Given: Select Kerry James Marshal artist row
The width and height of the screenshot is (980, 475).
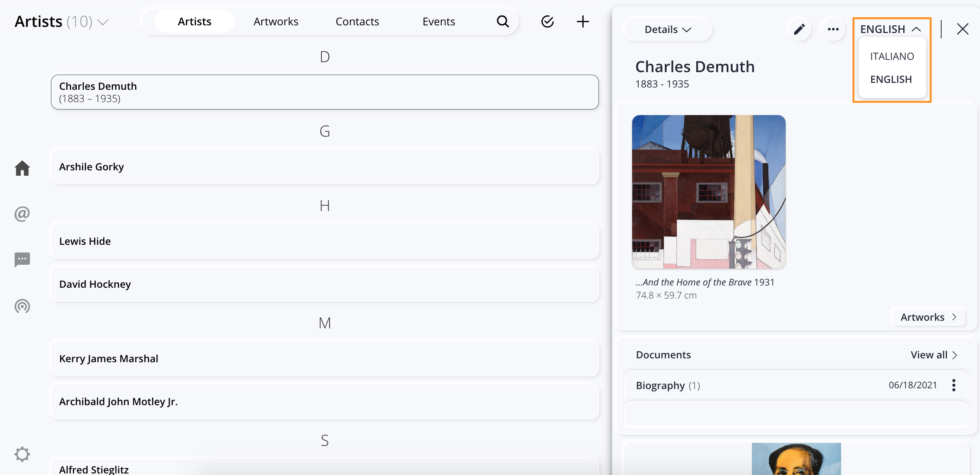Looking at the screenshot, I should click(325, 359).
